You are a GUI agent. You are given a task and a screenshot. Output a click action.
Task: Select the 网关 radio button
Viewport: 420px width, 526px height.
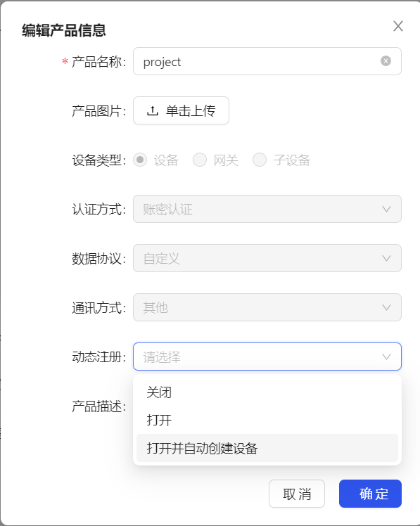(200, 160)
